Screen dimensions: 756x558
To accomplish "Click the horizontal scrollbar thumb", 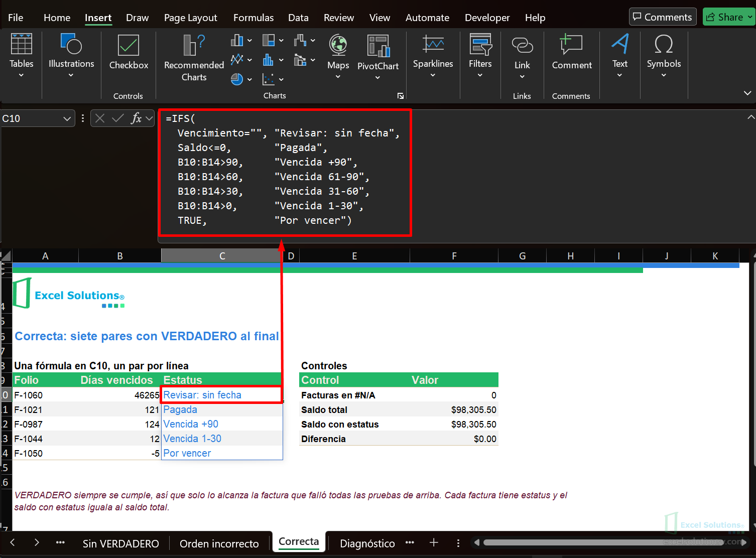I will click(x=603, y=542).
